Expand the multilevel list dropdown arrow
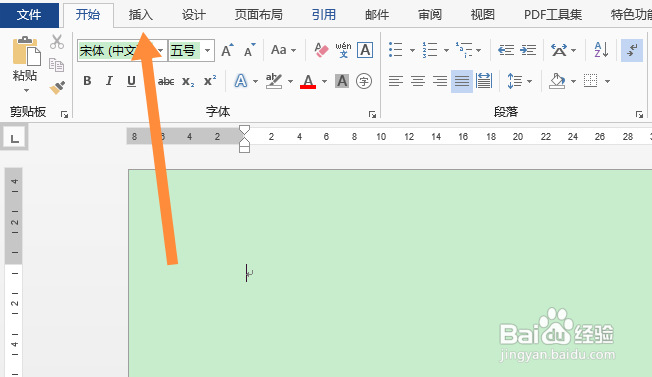This screenshot has width=652, height=377. (479, 51)
